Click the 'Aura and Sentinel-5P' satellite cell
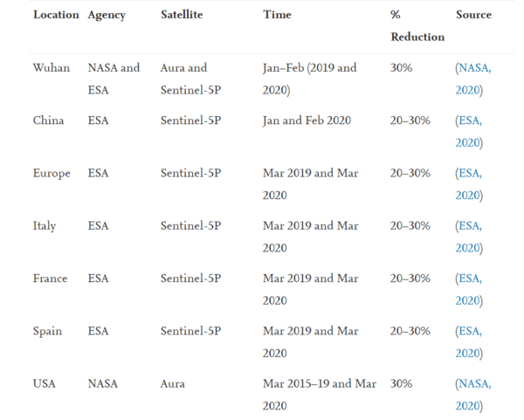The height and width of the screenshot is (420, 524). pyautogui.click(x=190, y=79)
